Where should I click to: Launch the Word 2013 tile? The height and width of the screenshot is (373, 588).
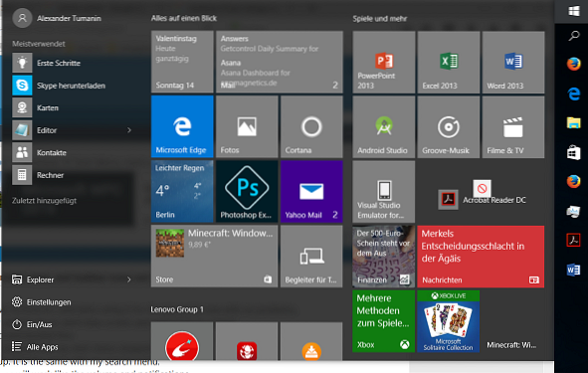tap(513, 63)
